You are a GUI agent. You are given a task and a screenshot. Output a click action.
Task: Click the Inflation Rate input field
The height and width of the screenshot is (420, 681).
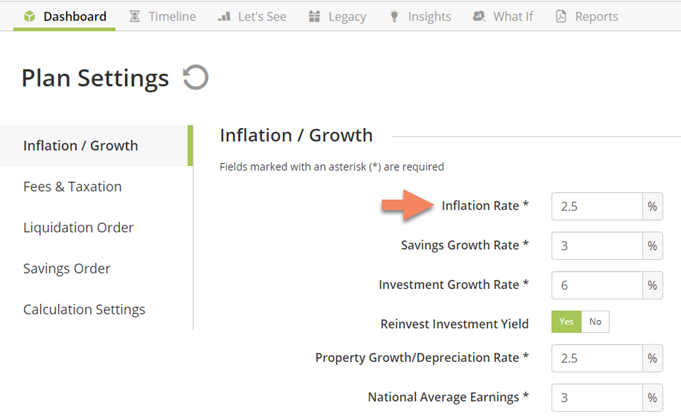pos(597,206)
